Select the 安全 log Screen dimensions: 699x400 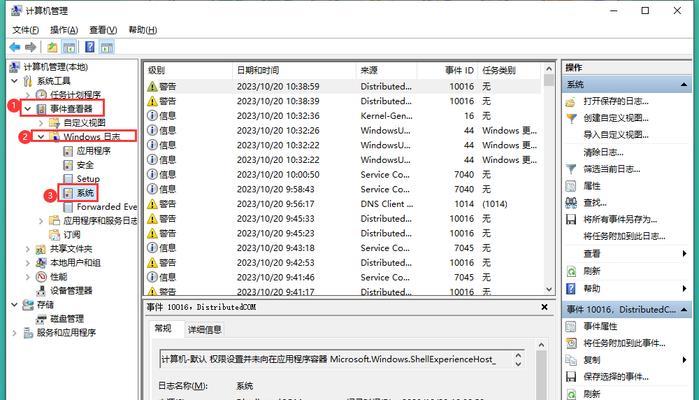coord(85,165)
